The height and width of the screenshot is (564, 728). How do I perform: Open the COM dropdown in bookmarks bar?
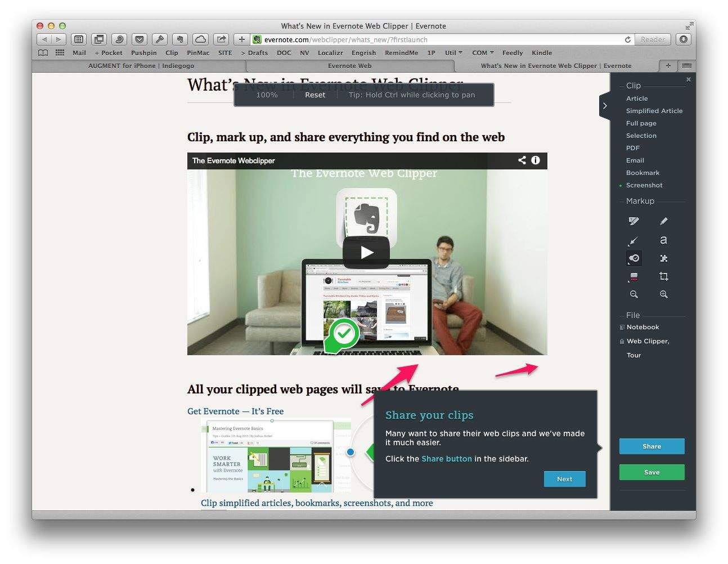coord(482,52)
